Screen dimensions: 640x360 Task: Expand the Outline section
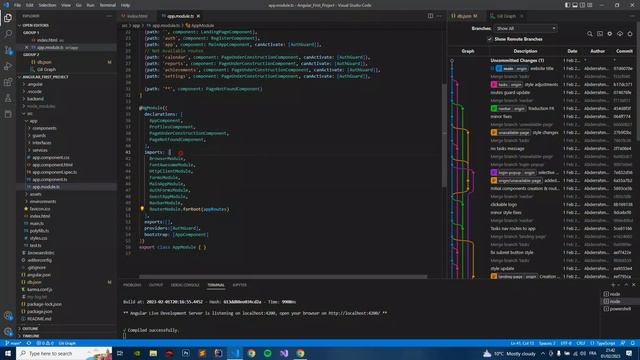29,329
